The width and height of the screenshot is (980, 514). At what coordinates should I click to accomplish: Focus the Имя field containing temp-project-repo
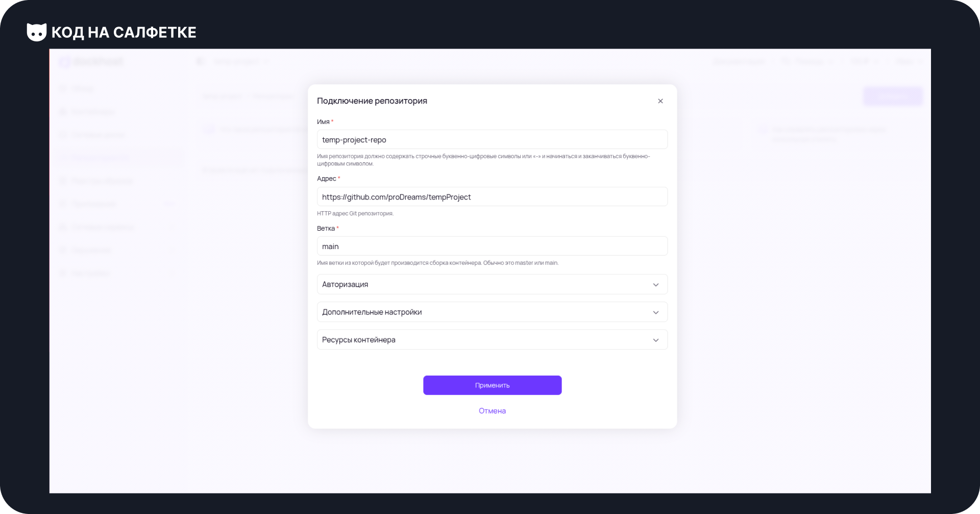(492, 139)
